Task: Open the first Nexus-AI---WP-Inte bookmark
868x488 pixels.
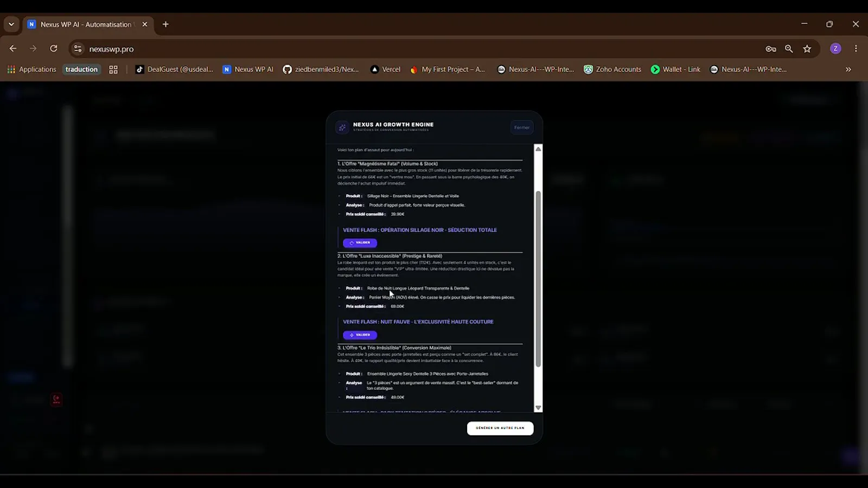Action: pyautogui.click(x=535, y=69)
